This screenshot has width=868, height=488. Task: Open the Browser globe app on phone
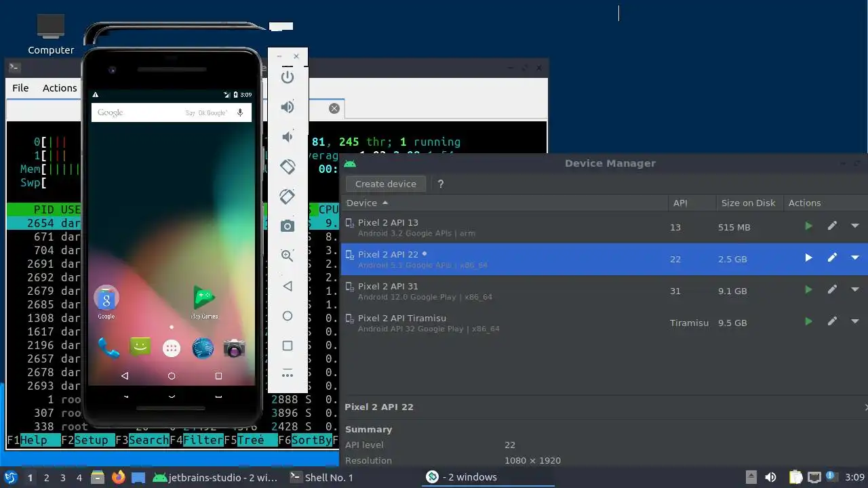point(203,348)
